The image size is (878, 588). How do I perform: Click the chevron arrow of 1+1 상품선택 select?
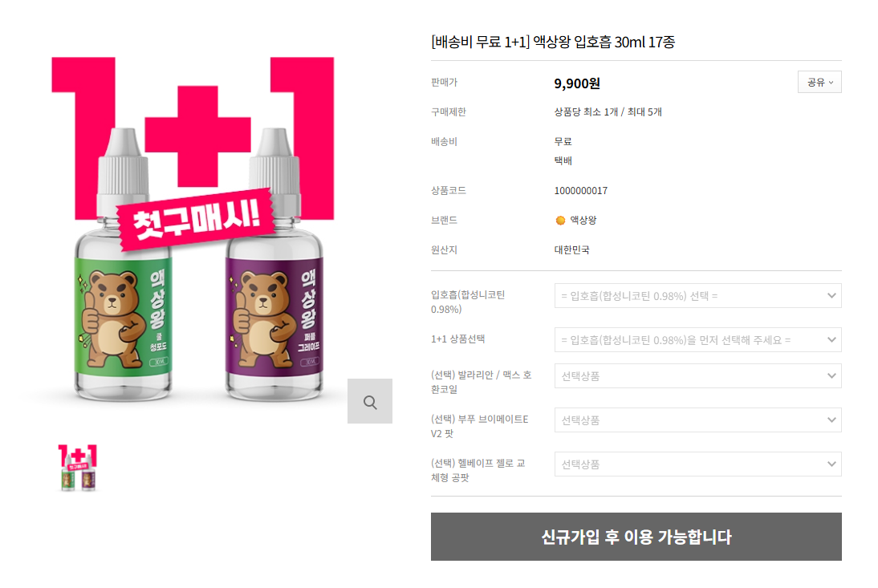(831, 339)
